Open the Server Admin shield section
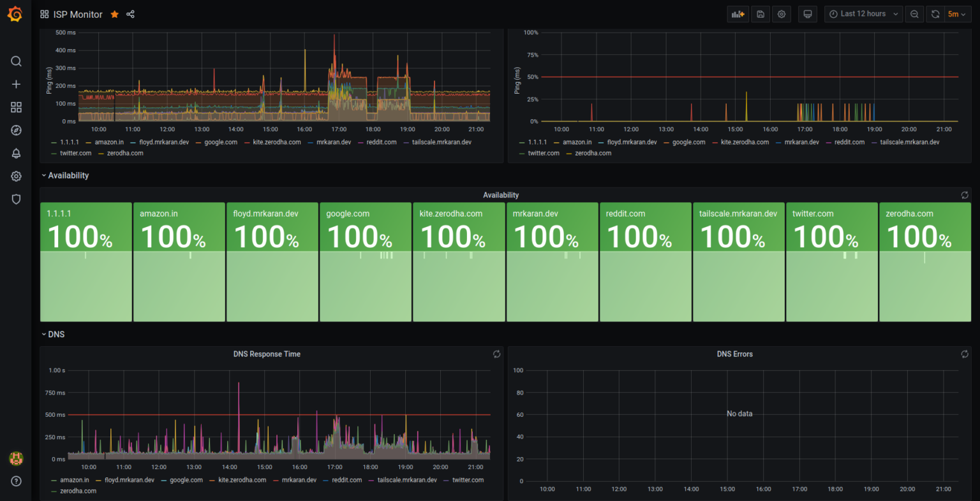 coord(16,199)
